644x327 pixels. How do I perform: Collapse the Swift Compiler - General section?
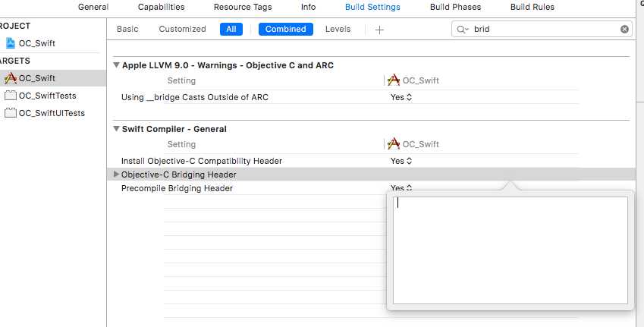(116, 128)
